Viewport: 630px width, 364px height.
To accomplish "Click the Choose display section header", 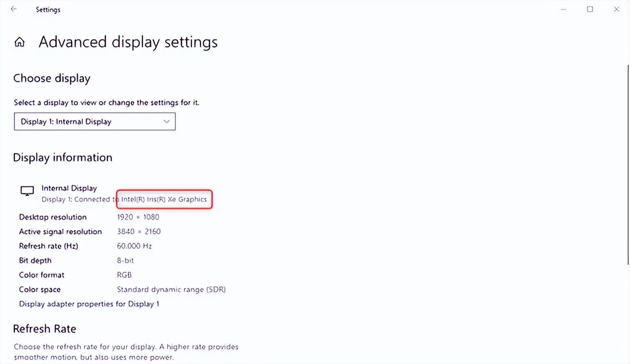I will click(x=52, y=78).
